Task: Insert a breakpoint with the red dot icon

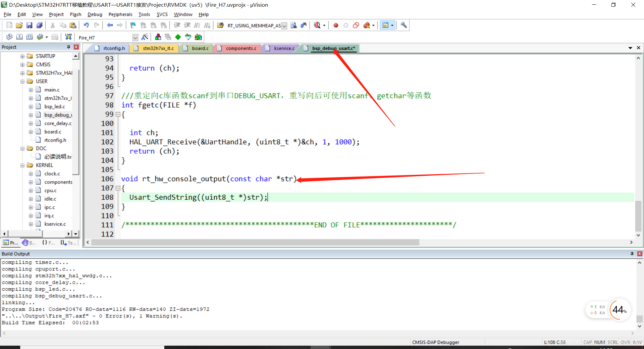Action: 336,25
